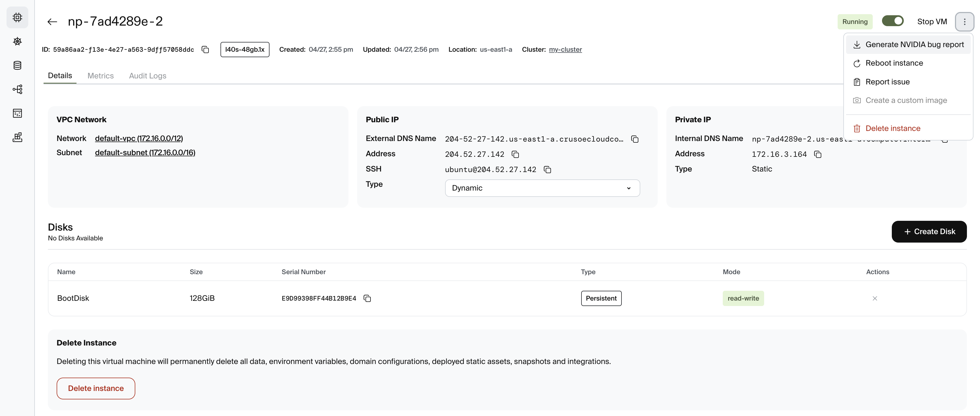Expand the Public IP Type Dynamic dropdown
Screen dimensions: 980x416
pos(542,188)
